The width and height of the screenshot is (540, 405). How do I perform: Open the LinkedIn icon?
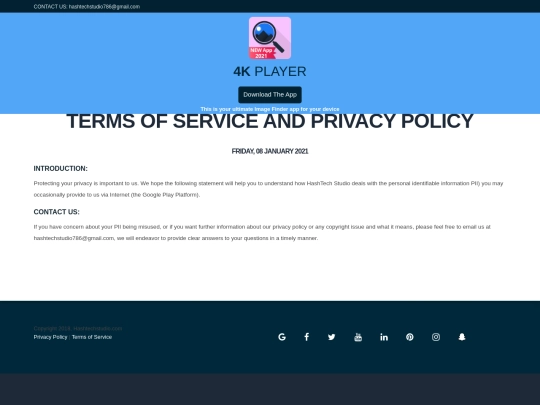(384, 337)
